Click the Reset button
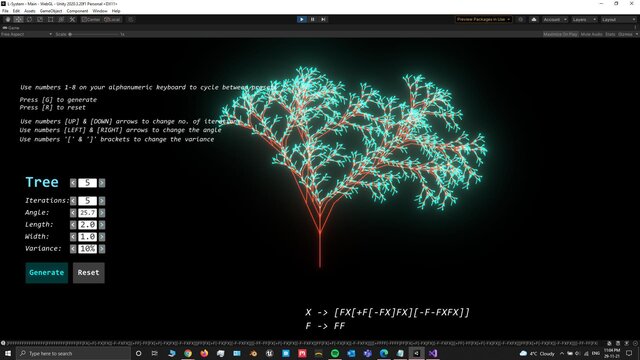 [x=89, y=273]
